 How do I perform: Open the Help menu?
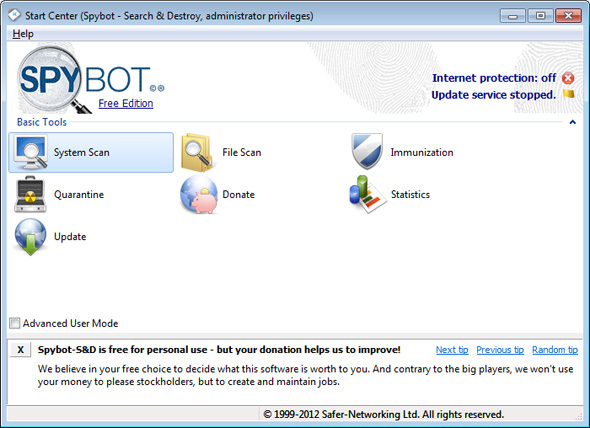click(23, 34)
